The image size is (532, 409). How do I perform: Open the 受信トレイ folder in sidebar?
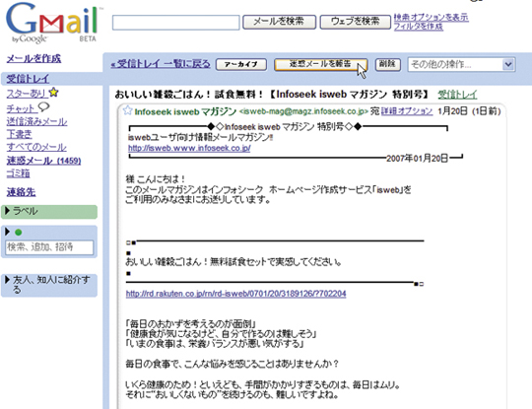(x=28, y=79)
